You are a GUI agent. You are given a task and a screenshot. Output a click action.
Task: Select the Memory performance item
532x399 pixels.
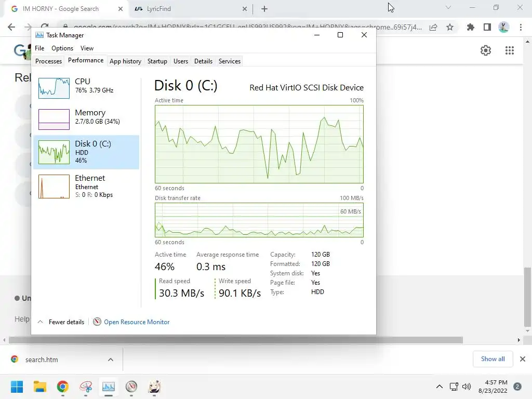(86, 119)
